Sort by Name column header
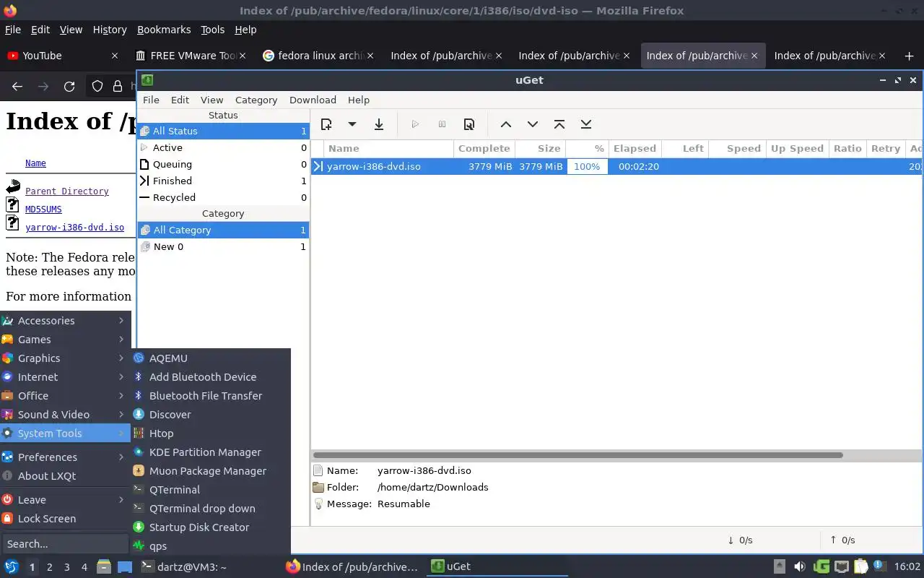924x578 pixels. click(389, 148)
